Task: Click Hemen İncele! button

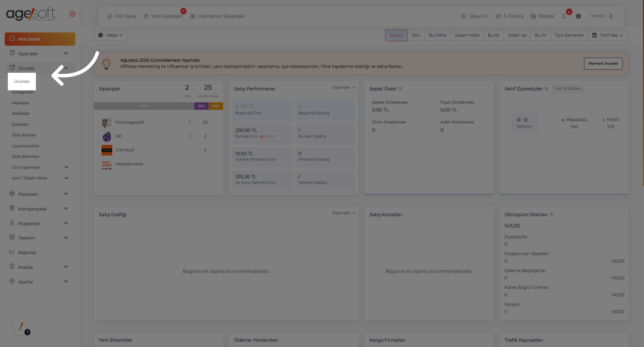Action: point(603,63)
